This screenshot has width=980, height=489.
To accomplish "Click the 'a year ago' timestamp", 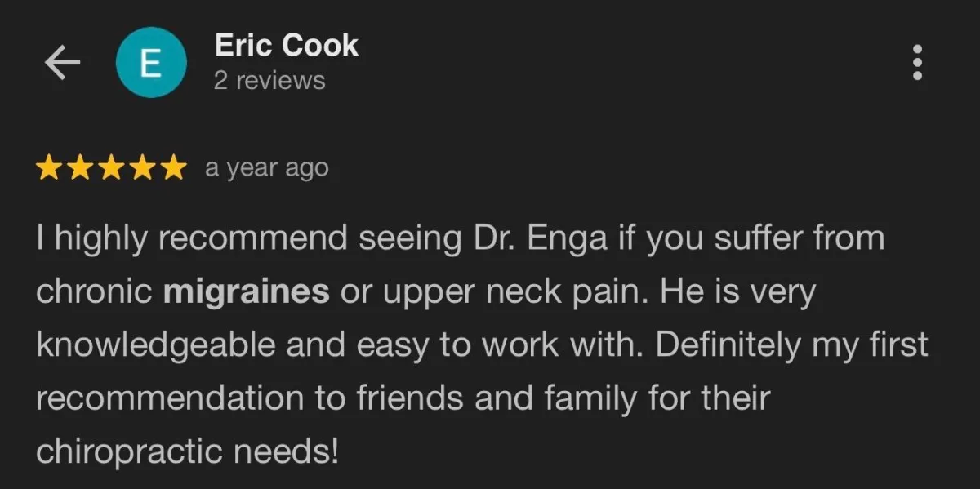I will [267, 168].
